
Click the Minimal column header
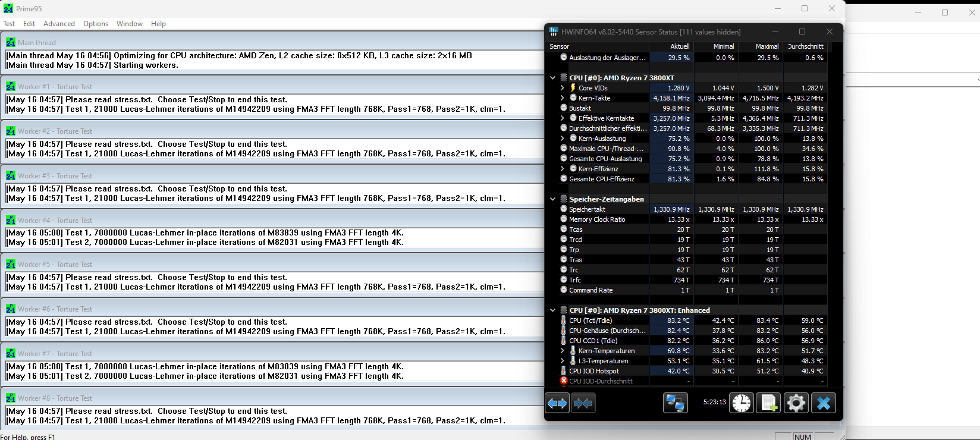[x=716, y=46]
